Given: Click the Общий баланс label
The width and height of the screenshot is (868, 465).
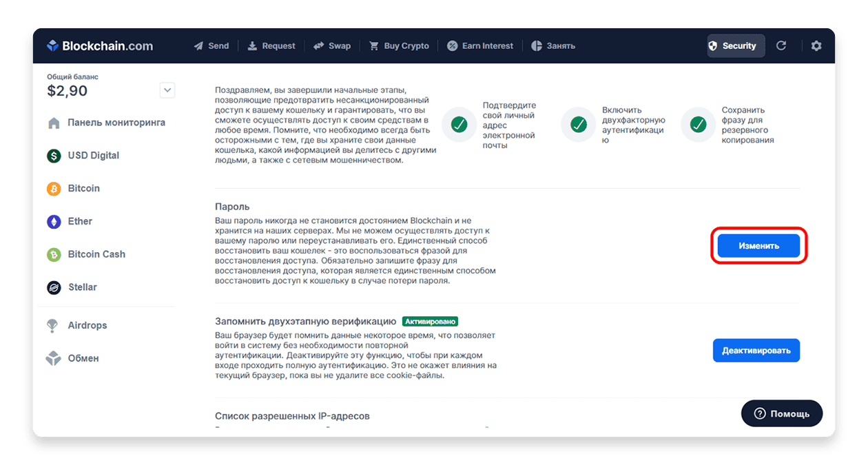Looking at the screenshot, I should pyautogui.click(x=72, y=77).
